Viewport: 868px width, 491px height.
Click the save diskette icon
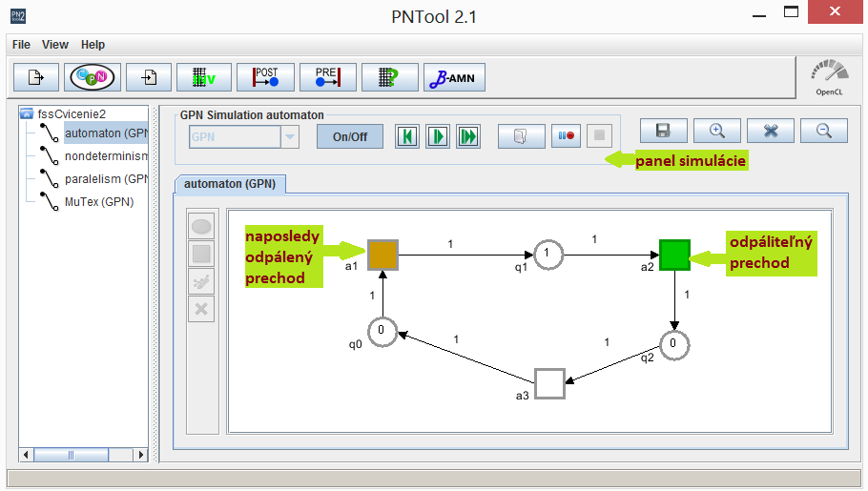(663, 132)
